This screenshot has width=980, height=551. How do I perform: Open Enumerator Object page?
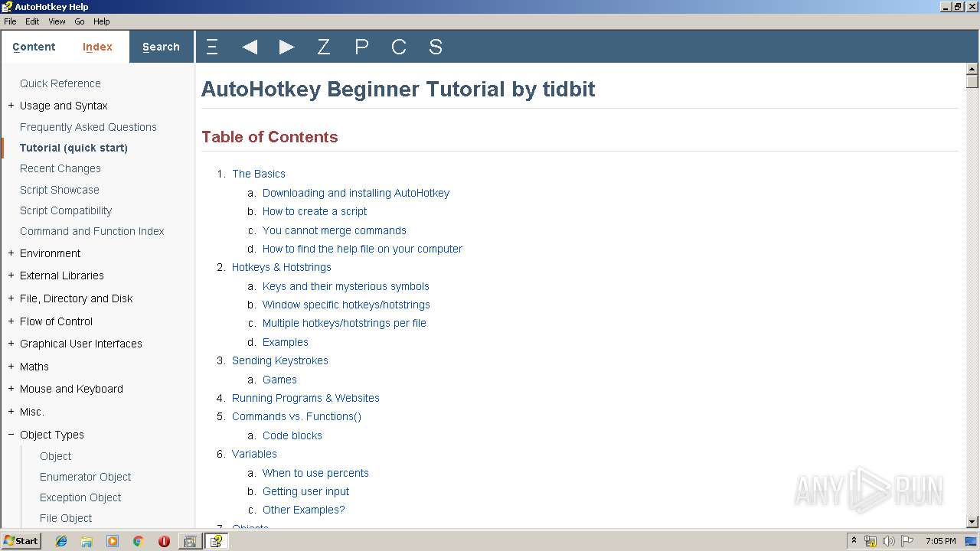(86, 477)
